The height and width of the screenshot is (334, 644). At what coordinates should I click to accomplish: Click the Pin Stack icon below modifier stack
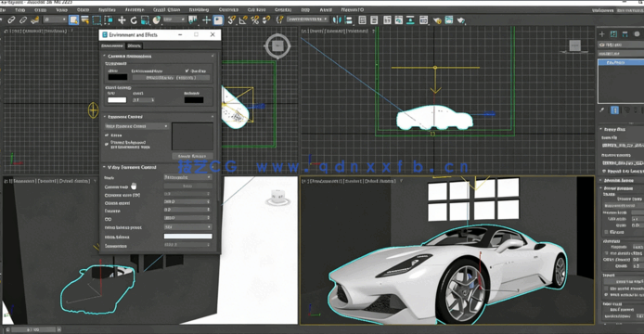pos(602,110)
